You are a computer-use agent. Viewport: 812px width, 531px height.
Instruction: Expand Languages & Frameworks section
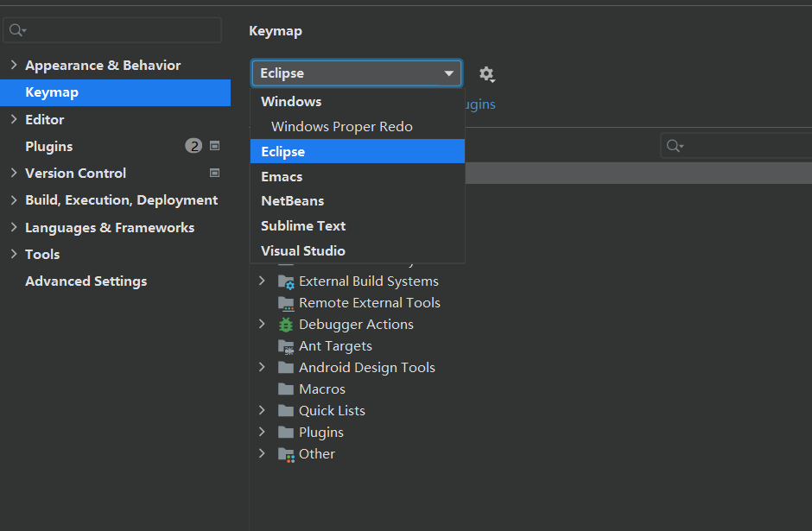click(x=14, y=227)
